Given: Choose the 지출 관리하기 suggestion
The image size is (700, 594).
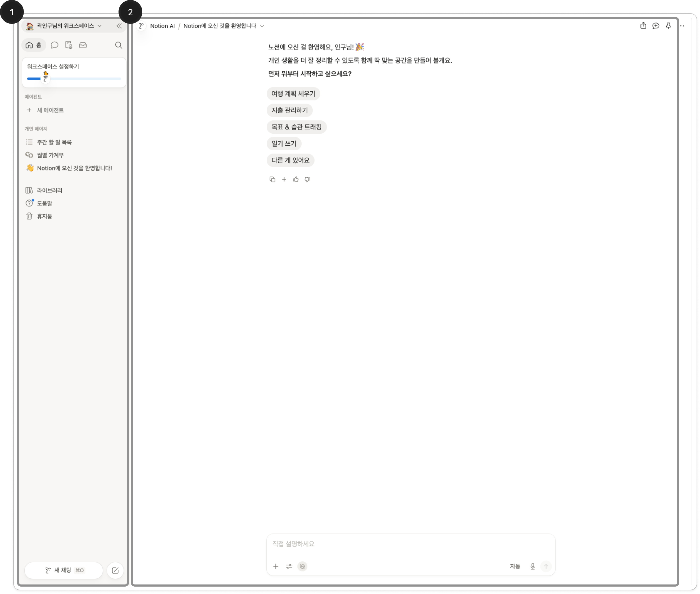Looking at the screenshot, I should point(289,110).
